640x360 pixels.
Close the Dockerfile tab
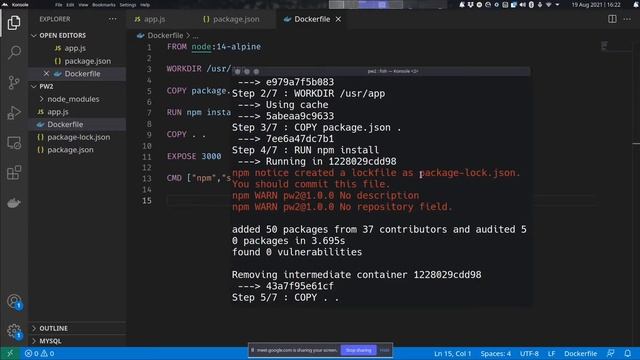point(338,19)
